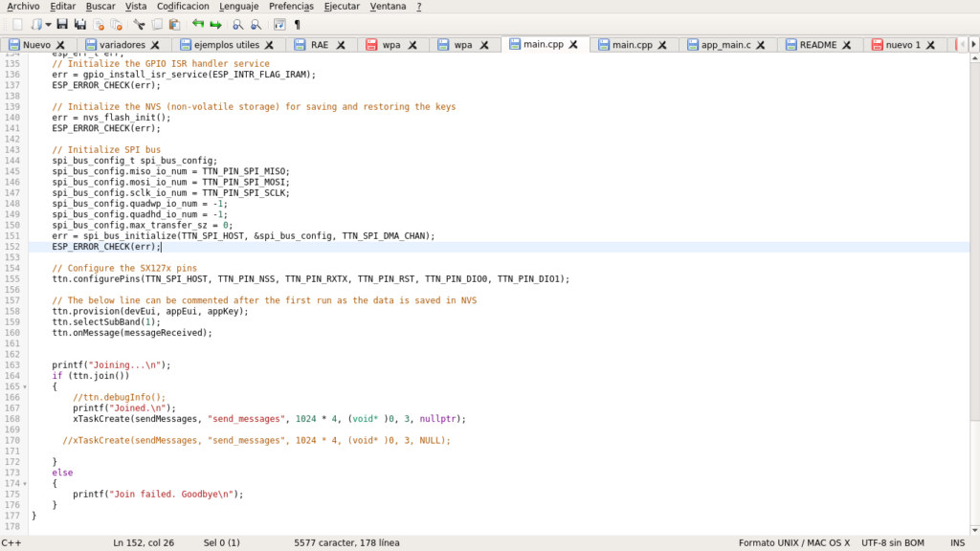Click the C++ language status entry
This screenshot has width=980, height=551.
point(11,543)
